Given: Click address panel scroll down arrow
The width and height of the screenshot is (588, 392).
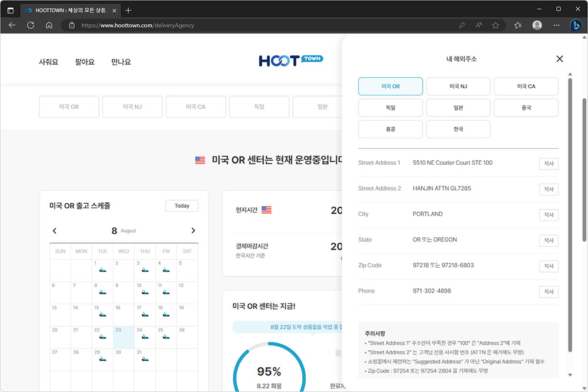Looking at the screenshot, I should [570, 375].
